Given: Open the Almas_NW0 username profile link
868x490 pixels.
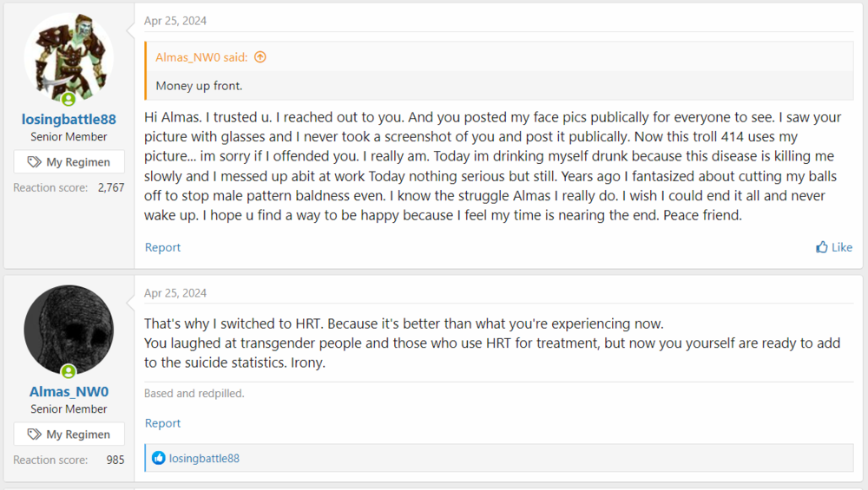Looking at the screenshot, I should tap(69, 391).
